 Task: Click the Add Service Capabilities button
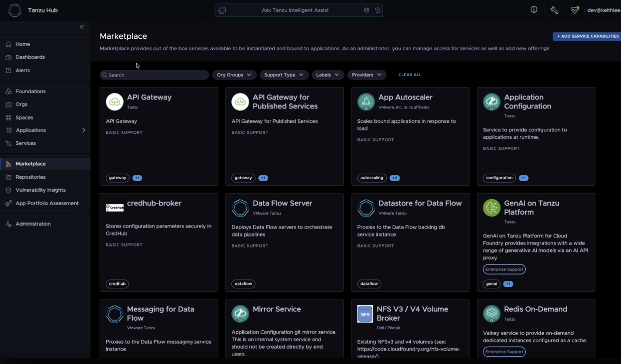(587, 36)
